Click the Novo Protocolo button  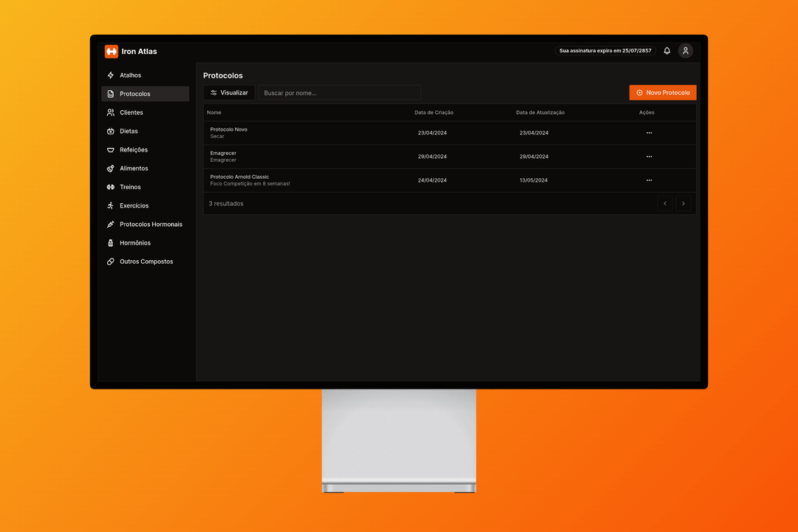coord(662,92)
